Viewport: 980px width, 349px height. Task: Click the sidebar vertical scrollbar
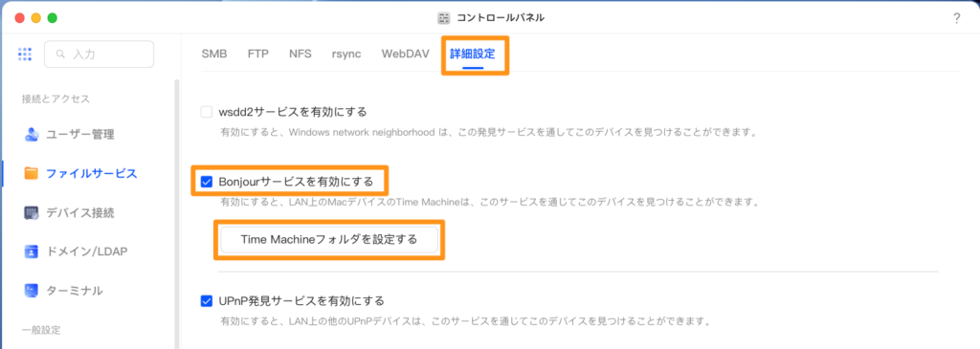tap(176, 212)
